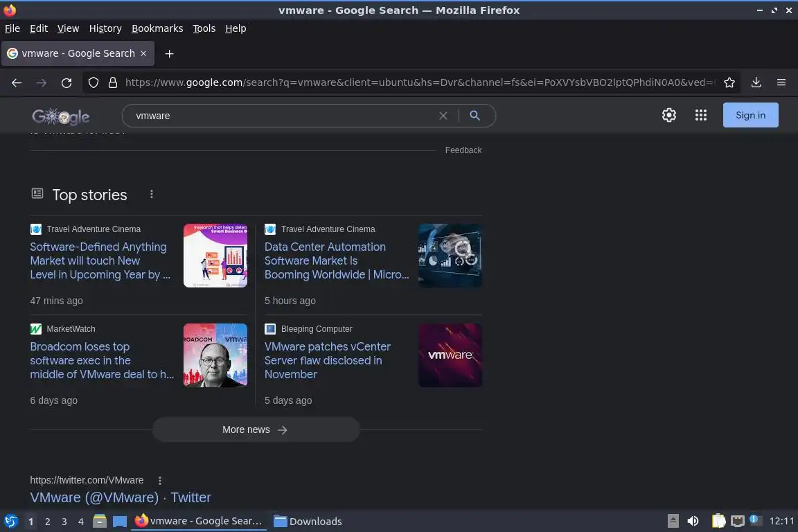
Task: Click eject removable media tray icon
Action: pos(673,521)
